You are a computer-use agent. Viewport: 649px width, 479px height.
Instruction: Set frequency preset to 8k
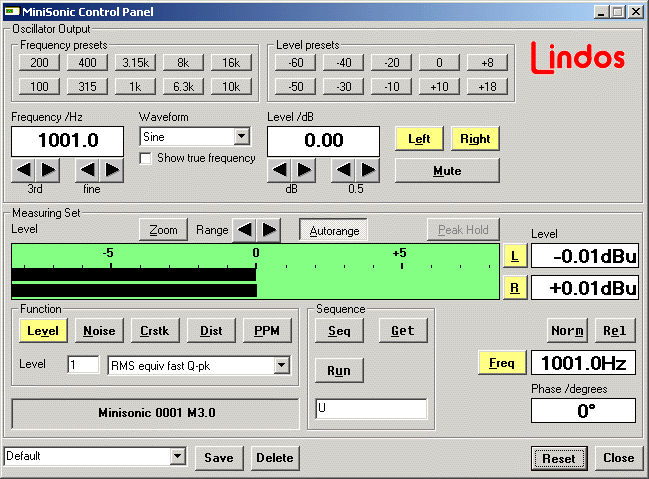click(183, 63)
